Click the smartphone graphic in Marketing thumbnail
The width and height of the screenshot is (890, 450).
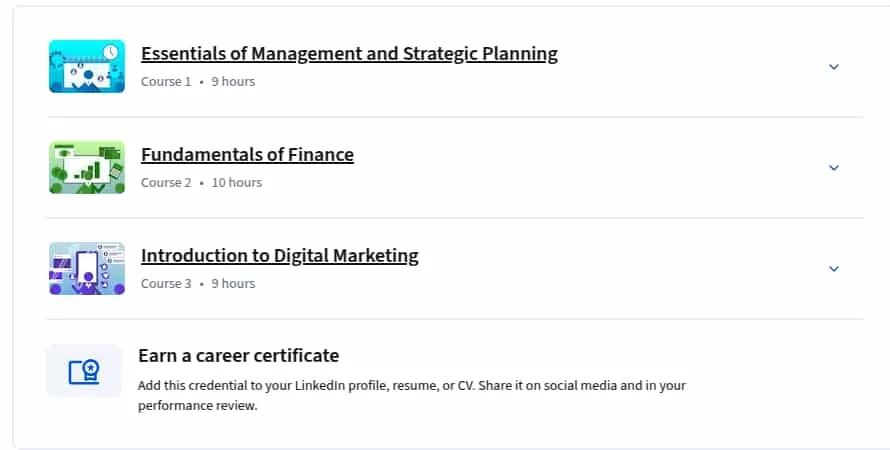[x=87, y=267]
